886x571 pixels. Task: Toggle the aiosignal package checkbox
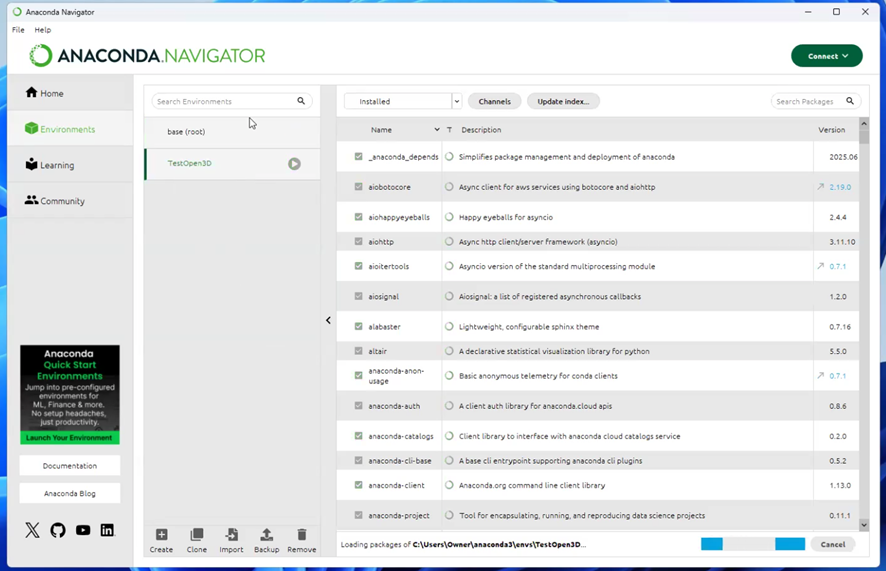pos(358,296)
